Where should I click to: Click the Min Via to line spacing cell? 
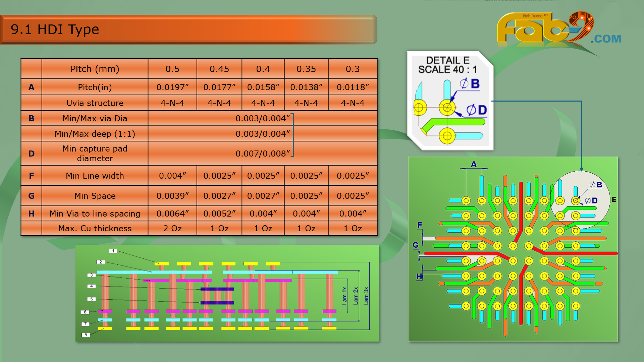pos(95,214)
